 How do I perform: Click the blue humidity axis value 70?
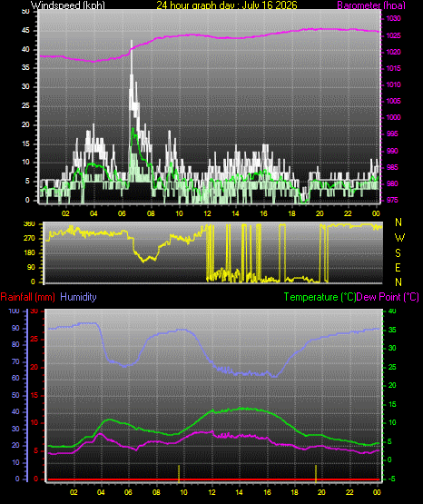15,362
